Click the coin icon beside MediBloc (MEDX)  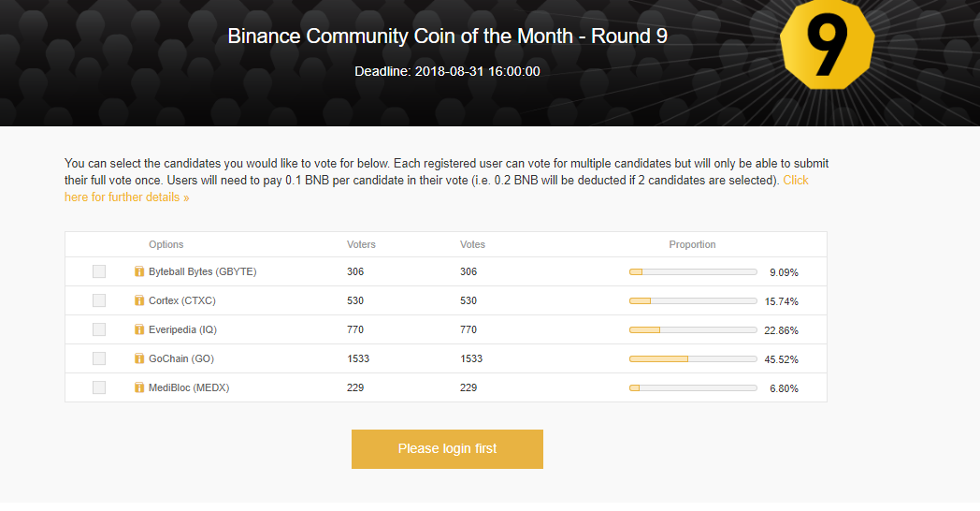[x=139, y=387]
